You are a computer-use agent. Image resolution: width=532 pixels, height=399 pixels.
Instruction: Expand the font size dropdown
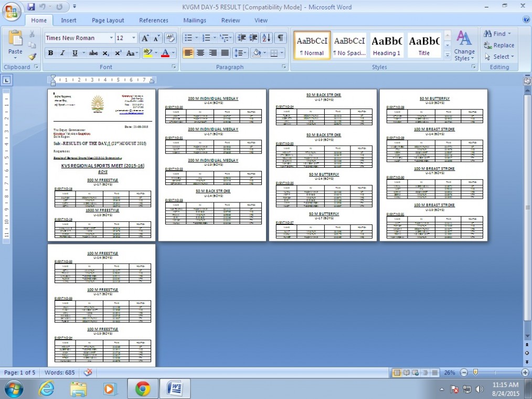click(133, 38)
